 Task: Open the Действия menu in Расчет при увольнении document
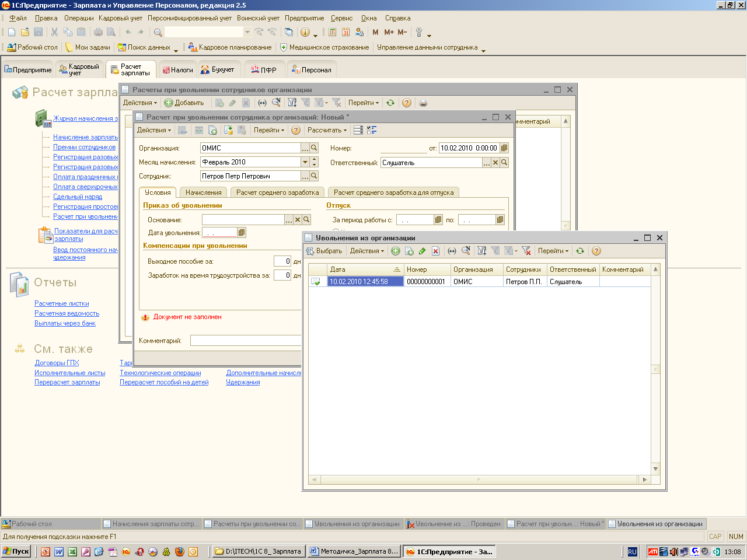[154, 130]
